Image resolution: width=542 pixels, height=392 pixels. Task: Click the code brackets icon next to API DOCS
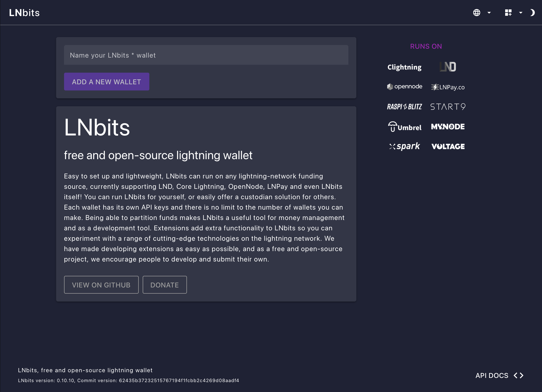click(518, 375)
